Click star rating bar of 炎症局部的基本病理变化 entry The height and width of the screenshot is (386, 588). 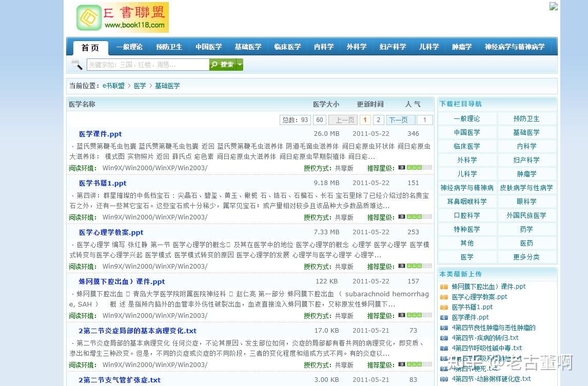click(x=415, y=364)
